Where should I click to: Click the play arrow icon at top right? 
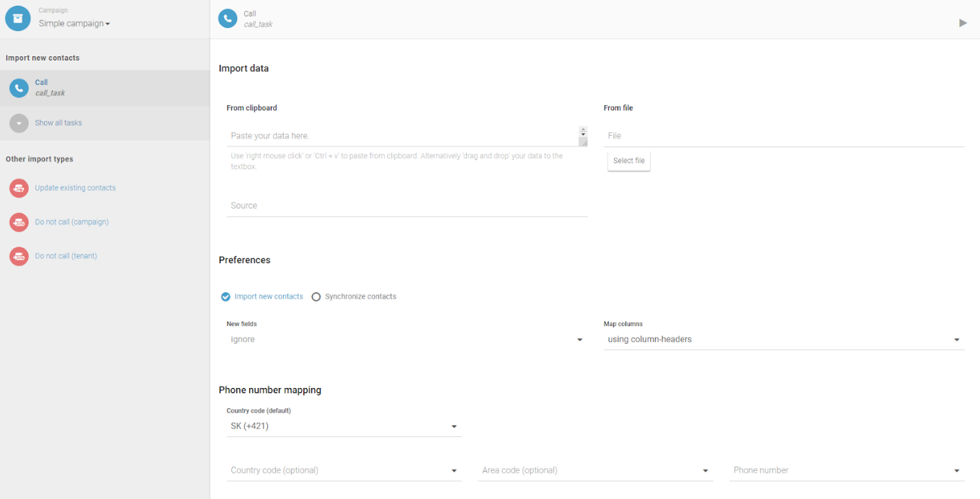(x=963, y=23)
